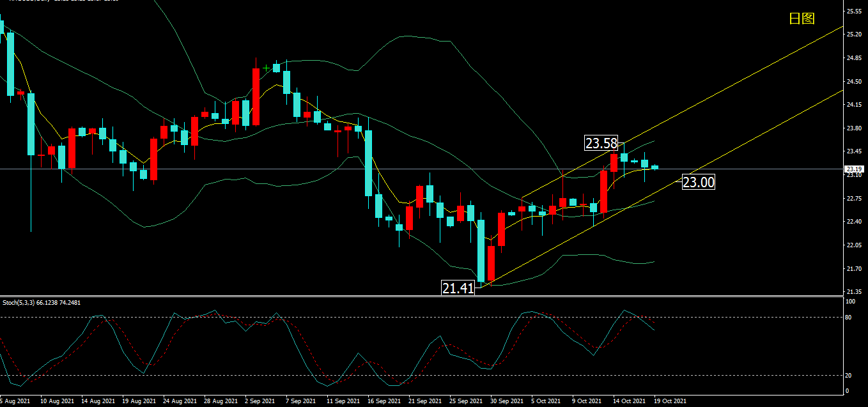This screenshot has height=407, width=868.
Task: Click the green cross marker above the candles
Action: pos(265,67)
